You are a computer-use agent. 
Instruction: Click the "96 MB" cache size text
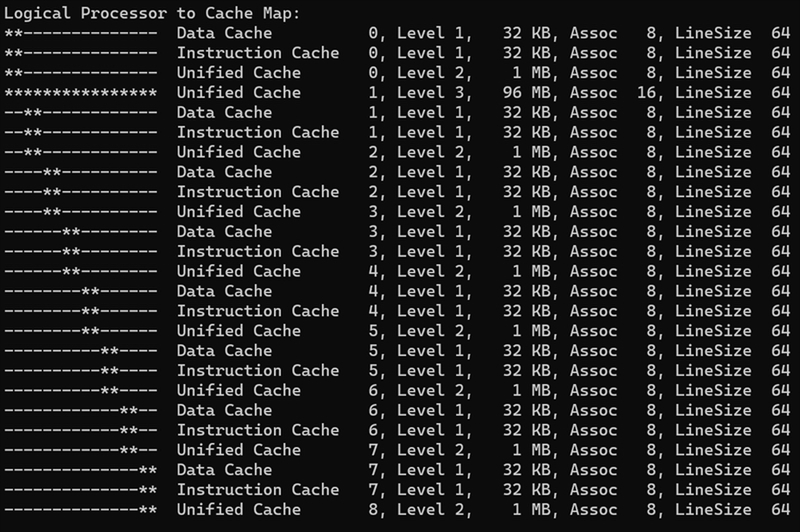[x=528, y=92]
